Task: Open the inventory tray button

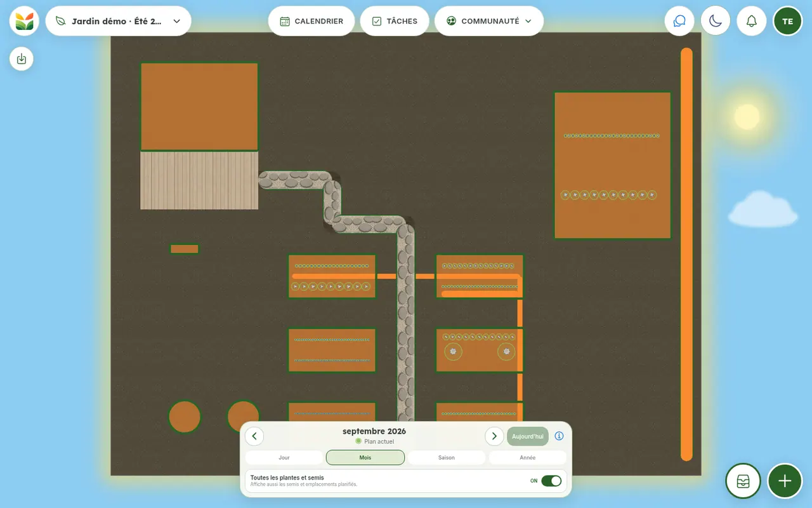Action: 743,481
